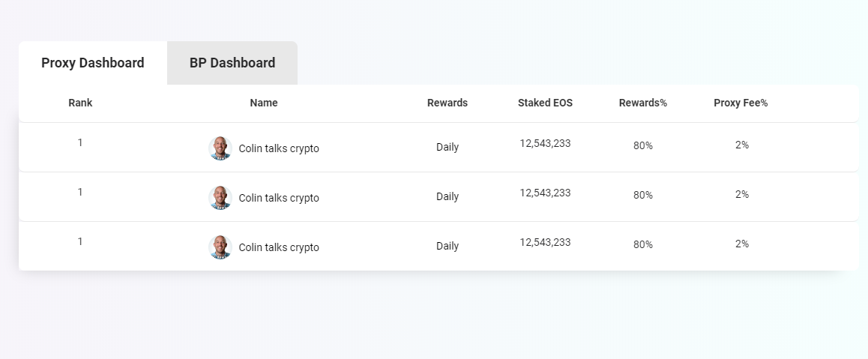Sort by the Rank column header
The image size is (868, 359).
[80, 103]
